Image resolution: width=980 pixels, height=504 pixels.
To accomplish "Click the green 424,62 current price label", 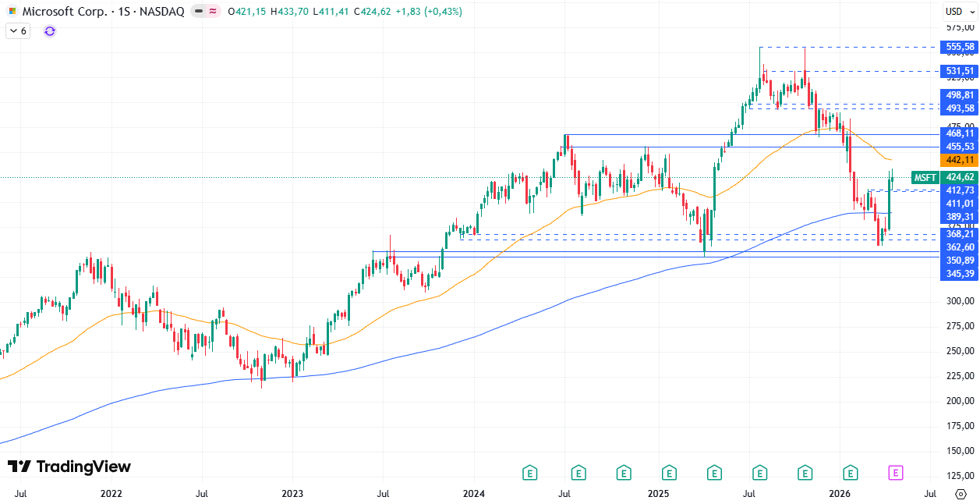I will tap(959, 177).
